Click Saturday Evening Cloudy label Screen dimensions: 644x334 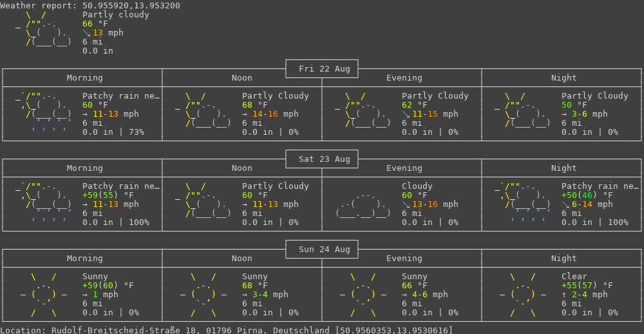tap(417, 186)
